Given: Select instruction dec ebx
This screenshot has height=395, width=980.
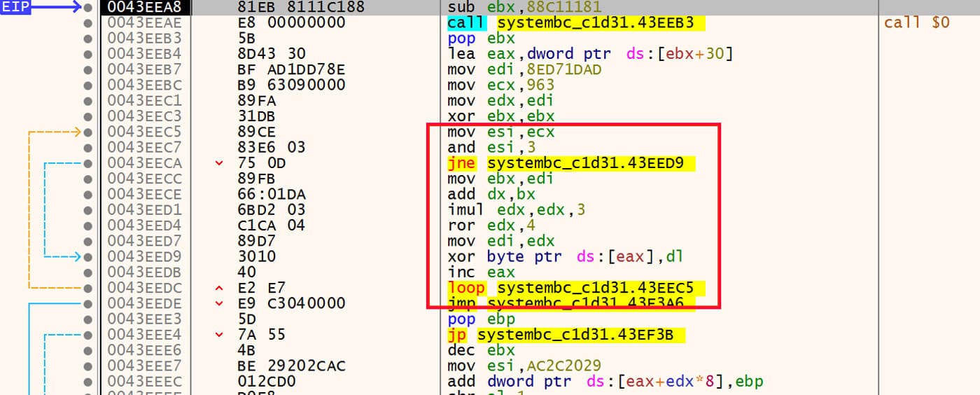Looking at the screenshot, I should point(481,349).
